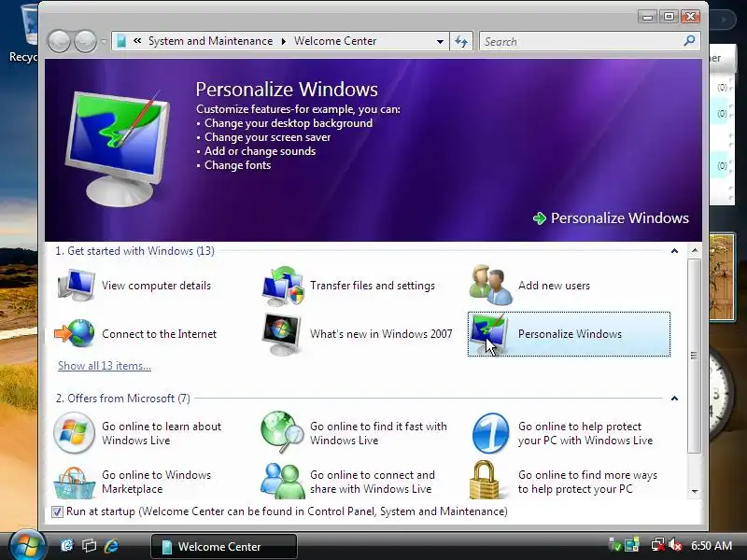747x560 pixels.
Task: Open the What's new in Windows 2007 icon
Action: (282, 334)
